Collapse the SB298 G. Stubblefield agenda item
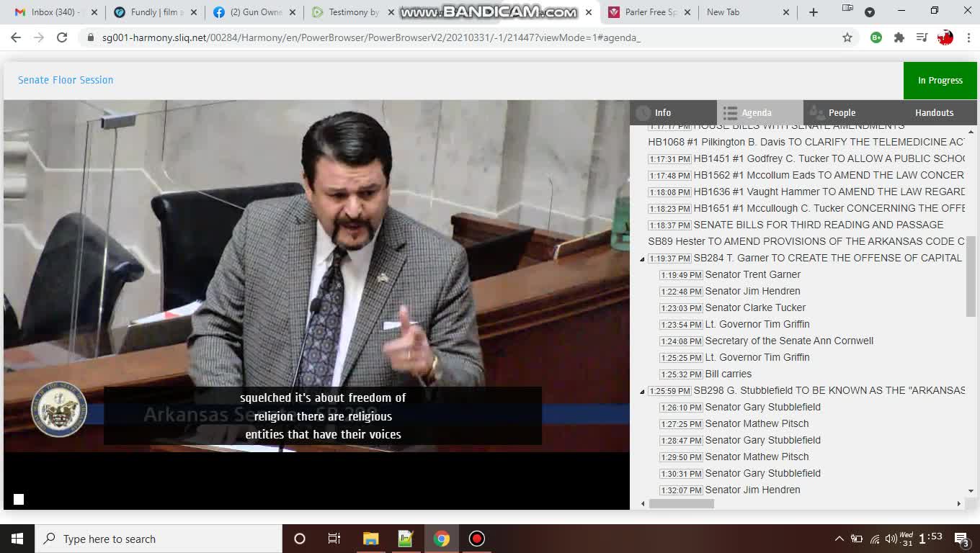This screenshot has width=980, height=553. click(x=642, y=391)
